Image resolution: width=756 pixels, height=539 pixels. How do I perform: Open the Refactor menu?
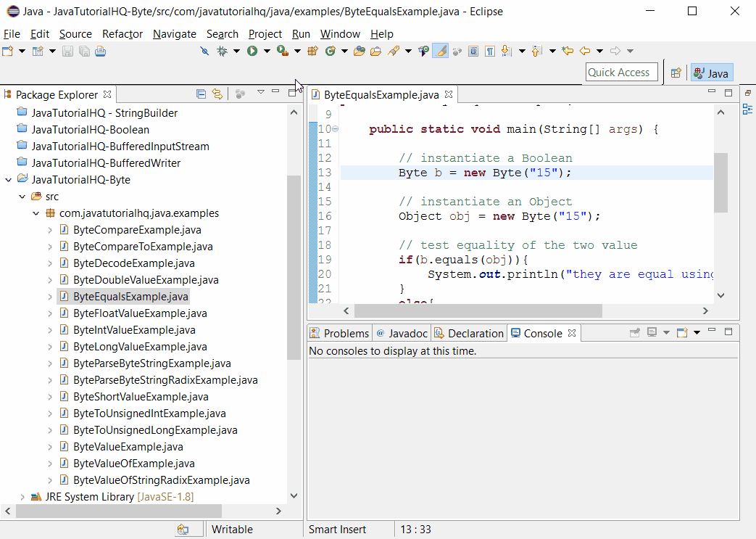[122, 34]
